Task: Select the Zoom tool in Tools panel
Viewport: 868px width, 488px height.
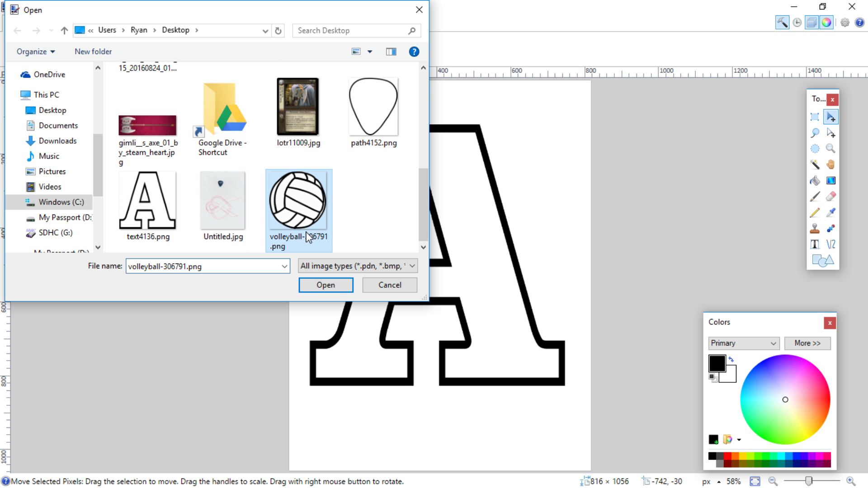Action: [x=830, y=149]
